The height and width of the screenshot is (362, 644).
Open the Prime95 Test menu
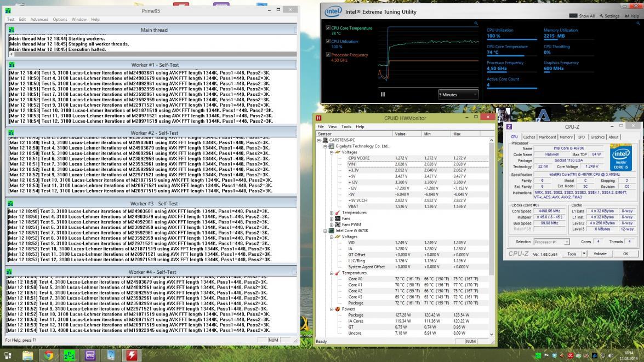click(10, 19)
